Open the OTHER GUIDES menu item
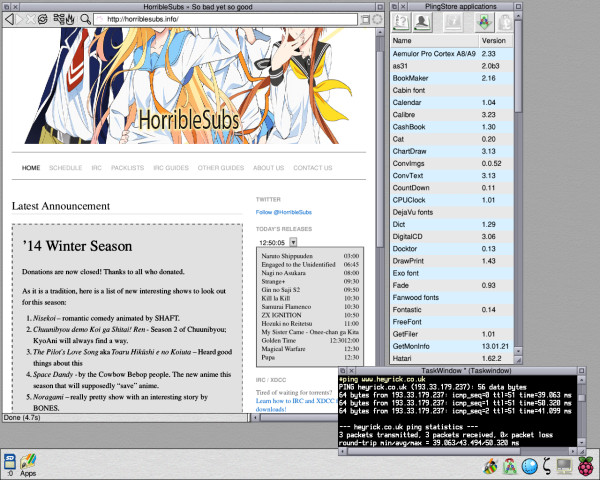The image size is (600, 480). 221,168
